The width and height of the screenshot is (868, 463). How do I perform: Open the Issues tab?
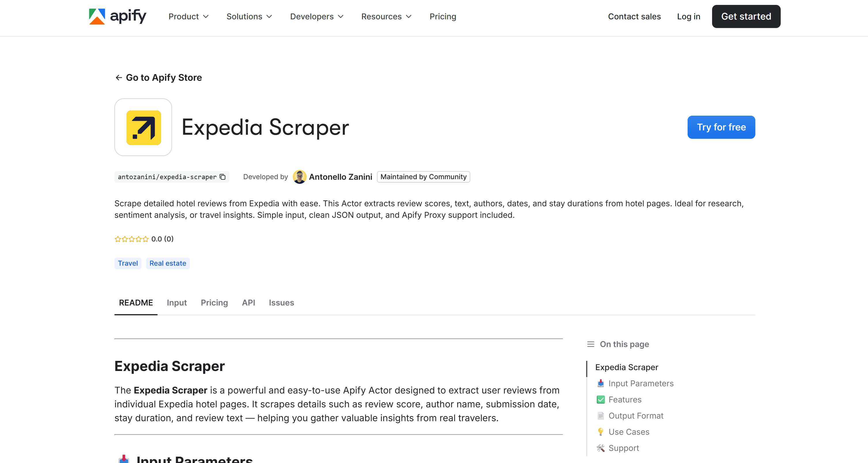click(281, 303)
